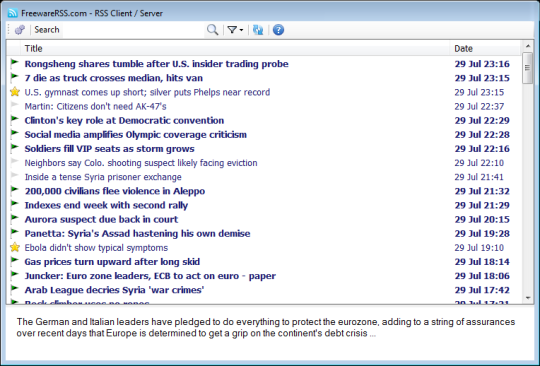Select 'Arab League decries Syria war crimes'

(114, 290)
